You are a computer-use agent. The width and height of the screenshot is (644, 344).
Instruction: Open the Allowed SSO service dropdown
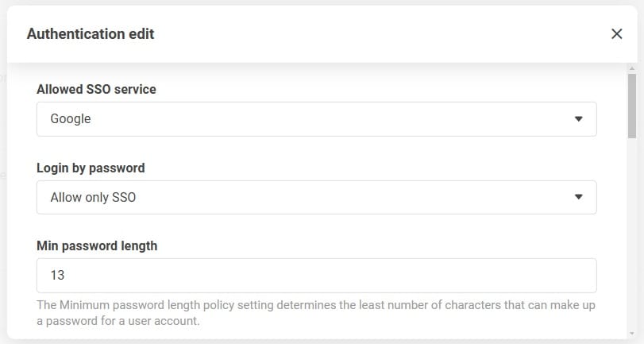coord(316,119)
